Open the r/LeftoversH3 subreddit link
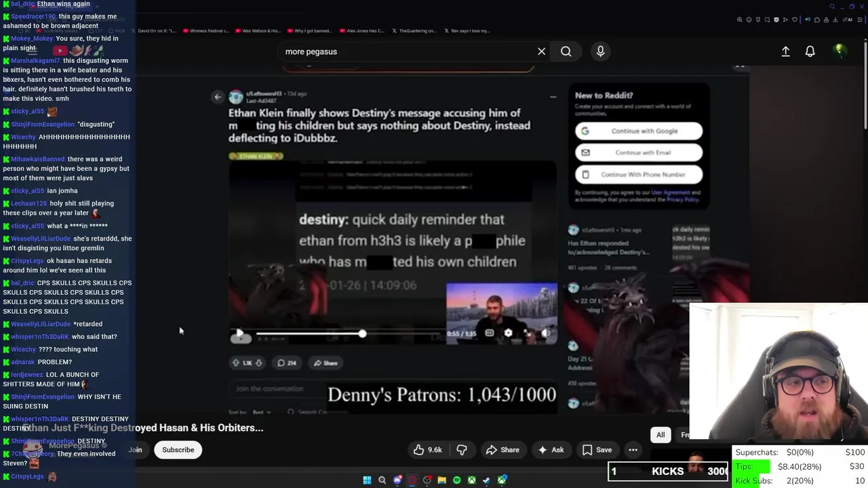This screenshot has width=868, height=488. pos(263,94)
